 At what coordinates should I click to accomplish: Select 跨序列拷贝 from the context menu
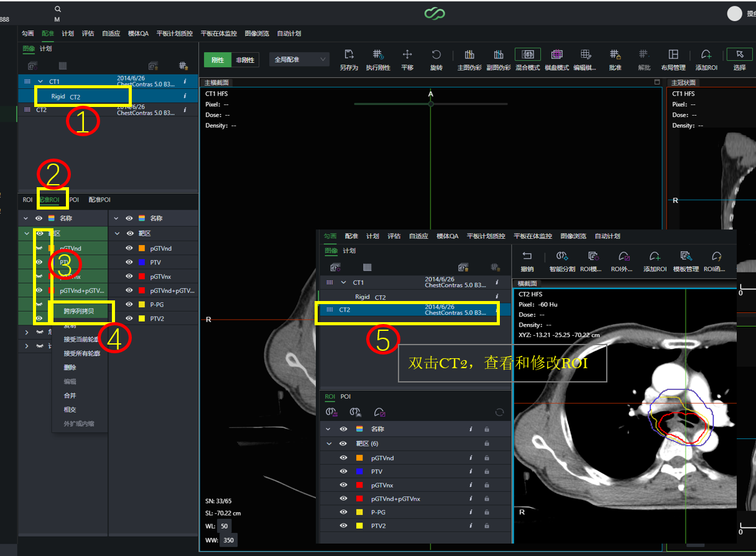click(x=79, y=311)
